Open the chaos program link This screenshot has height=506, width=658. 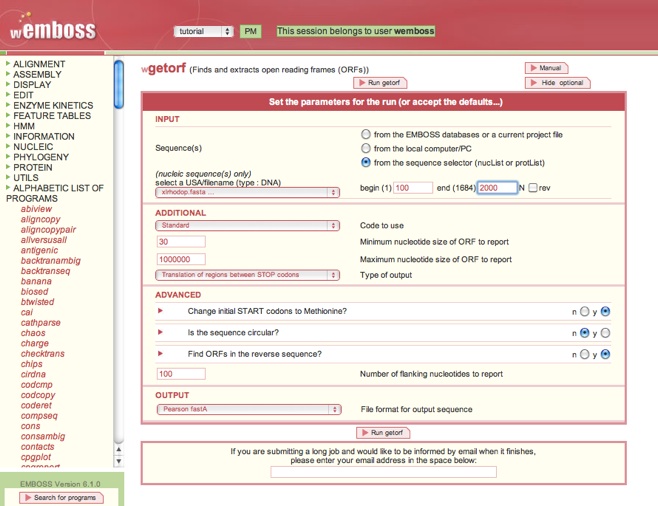coord(33,333)
